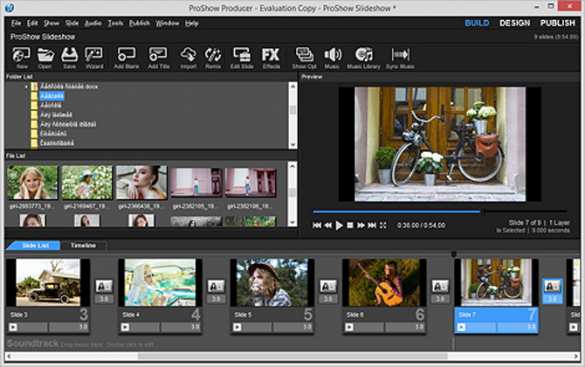
Task: Click the New show toolbar icon
Action: [x=21, y=58]
